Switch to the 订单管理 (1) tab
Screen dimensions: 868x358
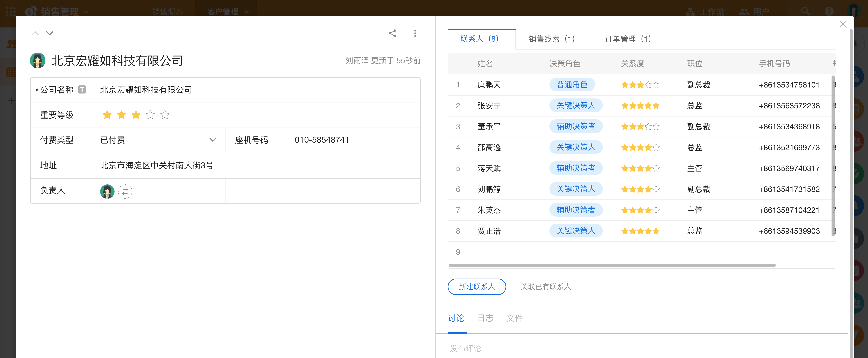[x=628, y=39]
